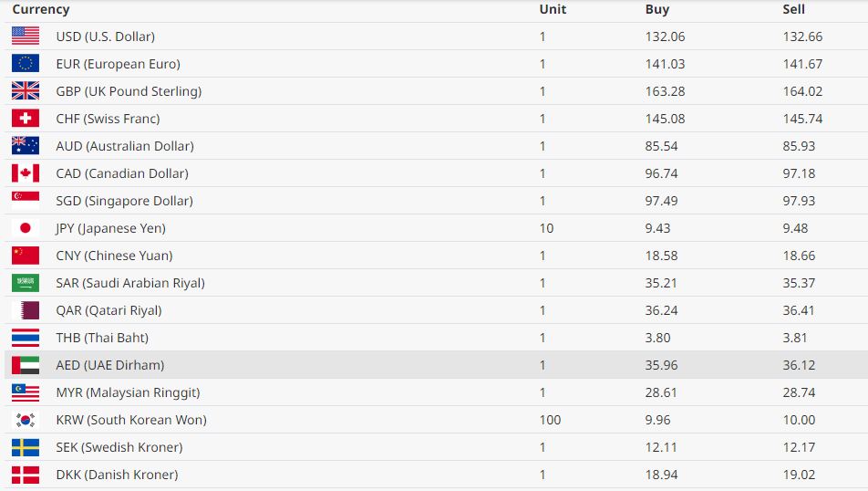Click the GBP sell rate 164.02
868x491 pixels.
point(802,91)
